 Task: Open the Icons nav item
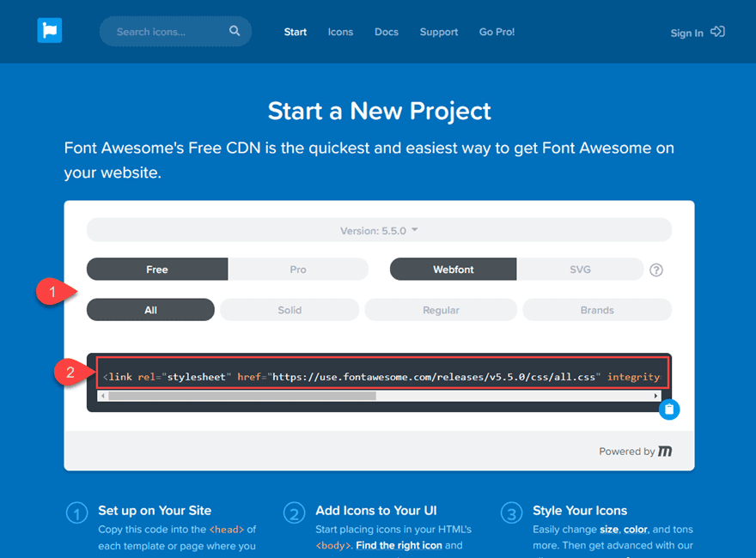point(340,32)
